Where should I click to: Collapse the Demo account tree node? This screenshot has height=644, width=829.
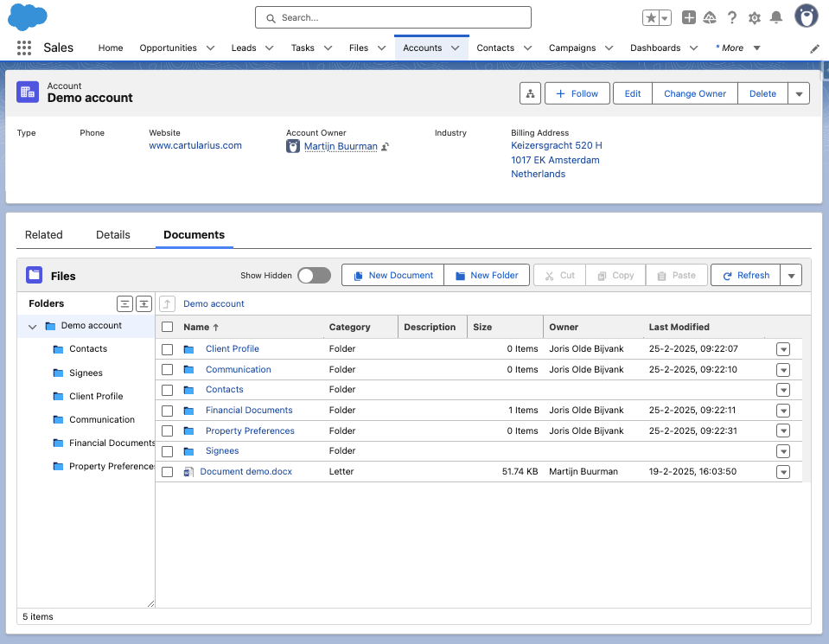click(32, 327)
